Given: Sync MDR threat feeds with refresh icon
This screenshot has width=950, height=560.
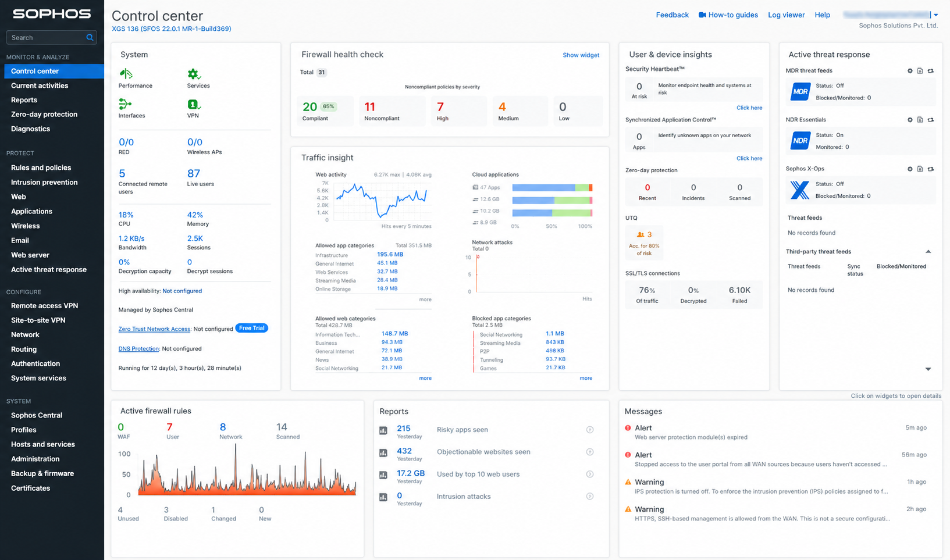Looking at the screenshot, I should click(x=930, y=71).
